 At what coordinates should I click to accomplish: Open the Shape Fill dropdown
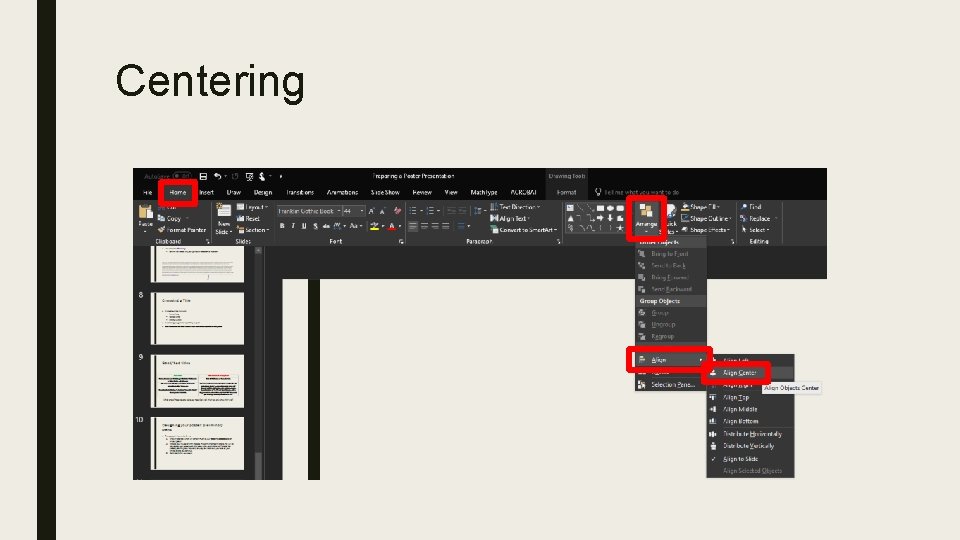click(700, 207)
